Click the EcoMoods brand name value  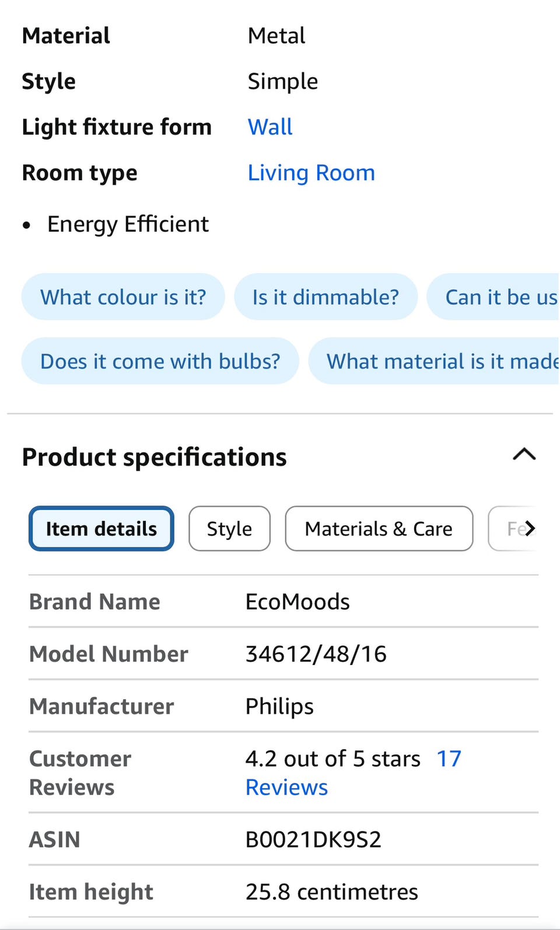click(x=297, y=601)
